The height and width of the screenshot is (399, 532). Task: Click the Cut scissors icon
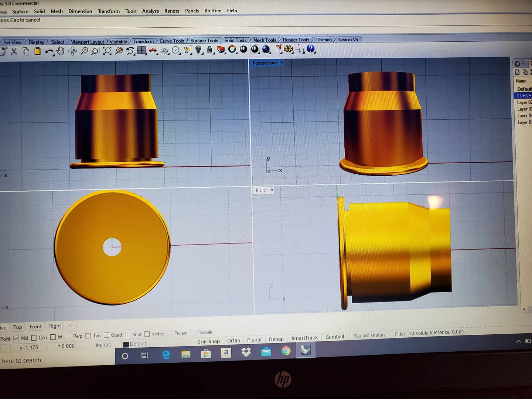(x=14, y=51)
